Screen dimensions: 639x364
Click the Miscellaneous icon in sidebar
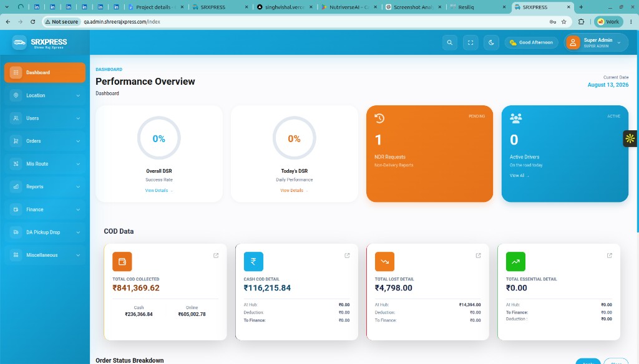pos(16,255)
